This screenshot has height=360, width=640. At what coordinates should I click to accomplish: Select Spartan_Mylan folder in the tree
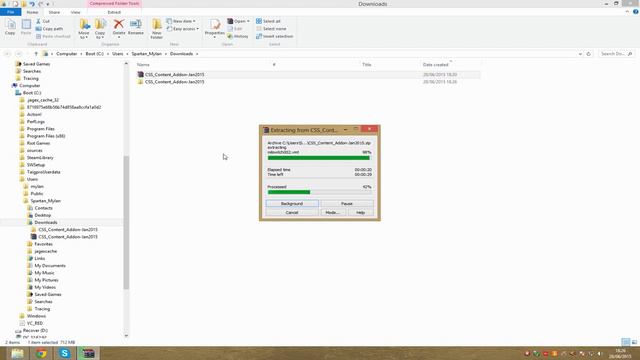coord(45,201)
